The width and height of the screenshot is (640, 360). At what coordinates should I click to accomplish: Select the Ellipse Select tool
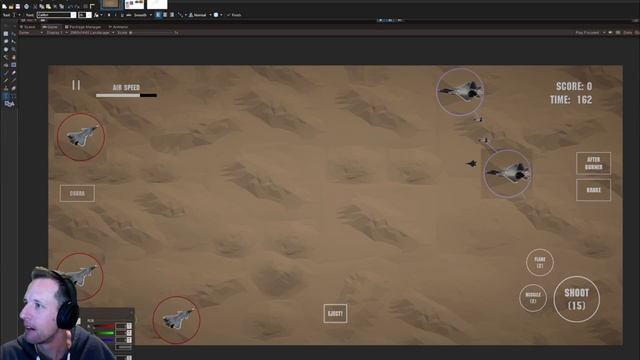point(6,49)
